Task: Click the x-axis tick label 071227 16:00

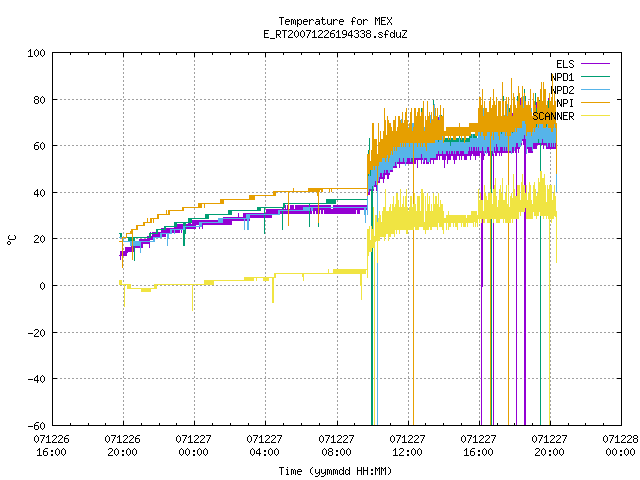Action: 478,445
